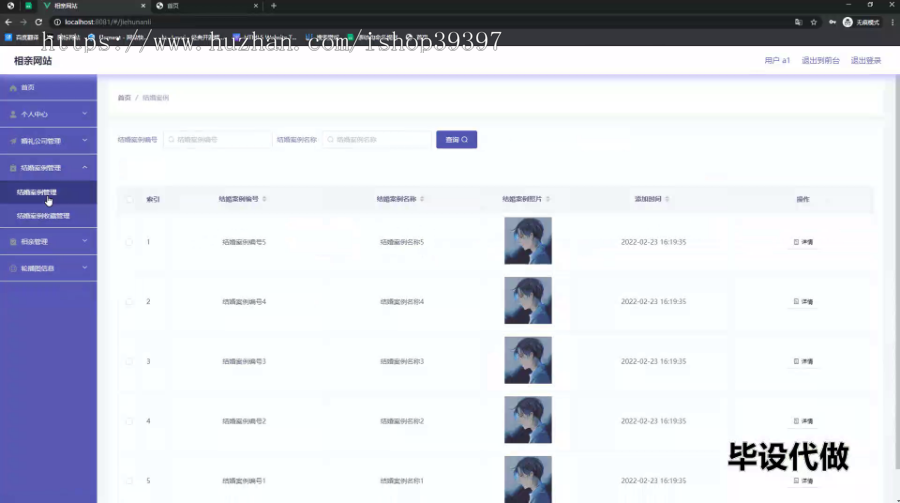This screenshot has height=503, width=900.
Task: Expand the 婚礼公司管理 menu chevron
Action: [84, 140]
